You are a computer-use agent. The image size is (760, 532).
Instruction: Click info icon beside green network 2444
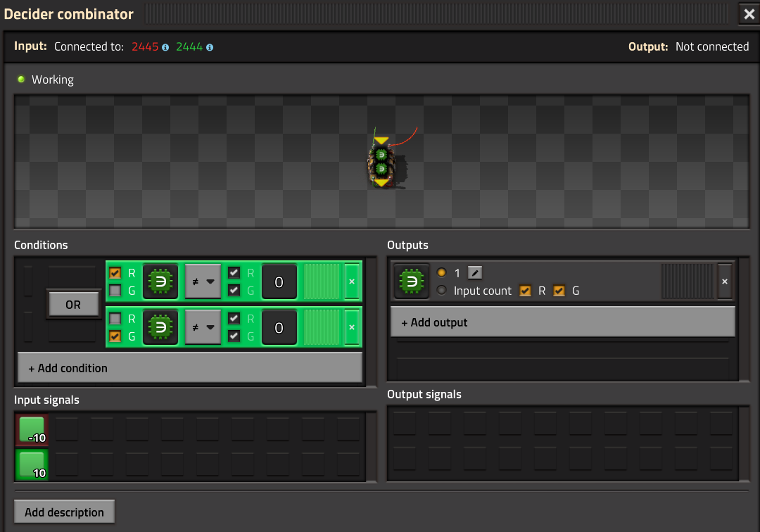click(x=210, y=47)
